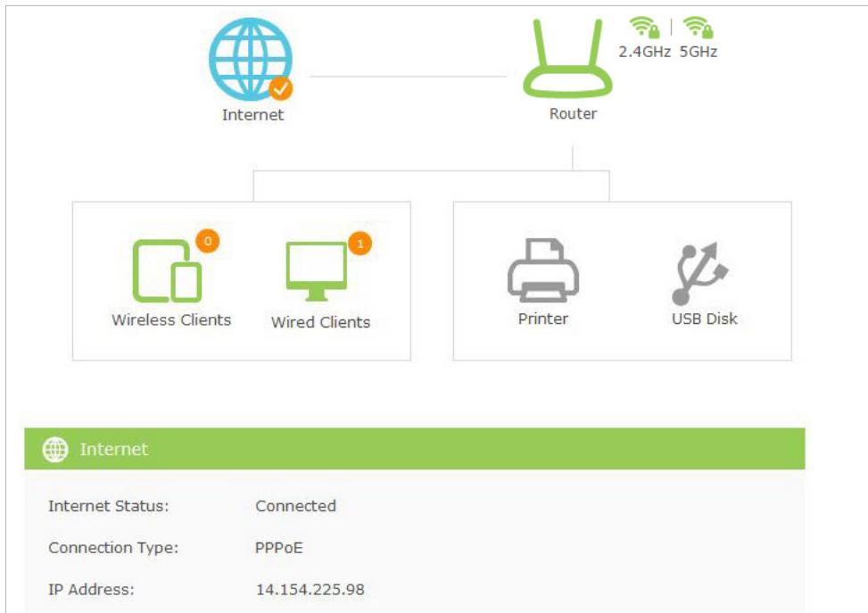Select the USB Disk icon
The height and width of the screenshot is (613, 868).
700,273
